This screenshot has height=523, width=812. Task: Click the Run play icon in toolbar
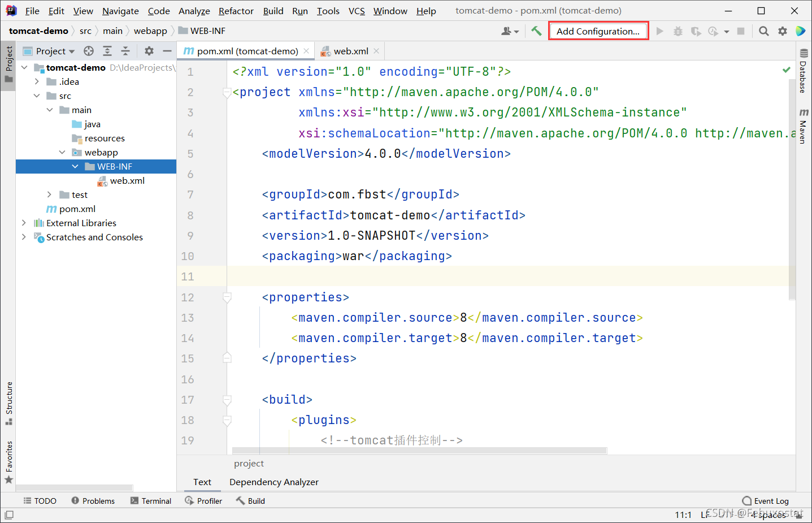coord(659,31)
